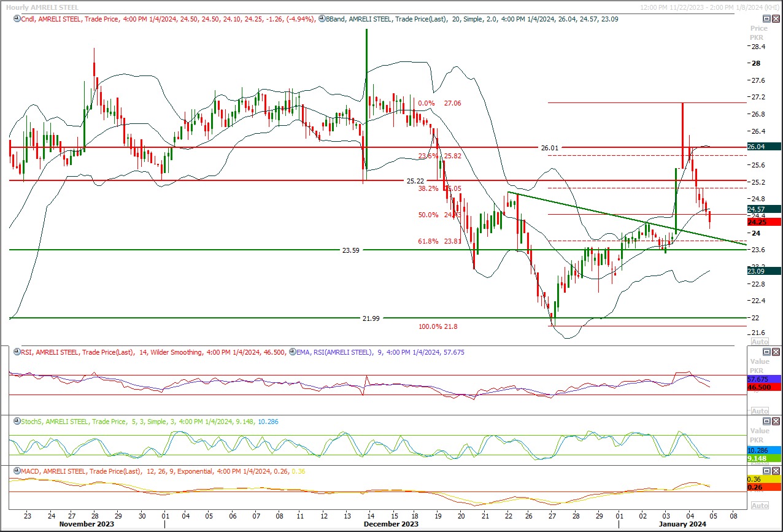Collapse the MACD pane with minimize icon
The width and height of the screenshot is (783, 532).
[766, 471]
